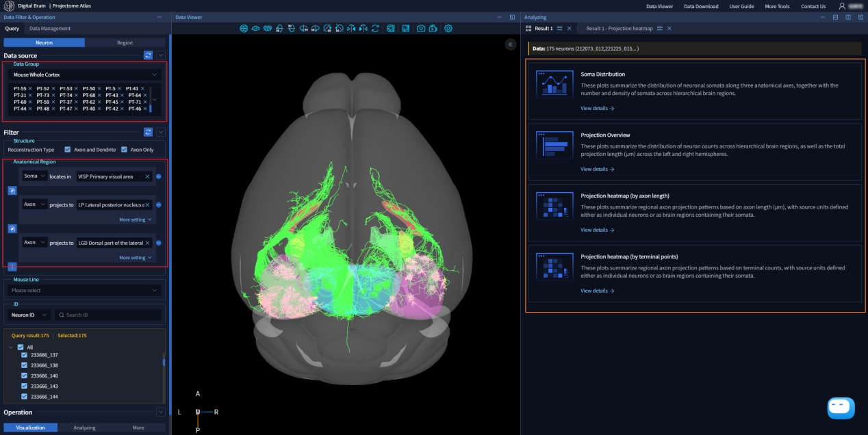The image size is (868, 435).
Task: Click the screenshot camera icon in viewer toolbar
Action: click(x=422, y=29)
